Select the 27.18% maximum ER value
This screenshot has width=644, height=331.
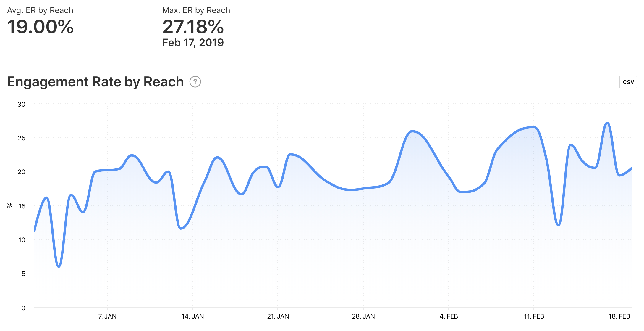pyautogui.click(x=193, y=27)
